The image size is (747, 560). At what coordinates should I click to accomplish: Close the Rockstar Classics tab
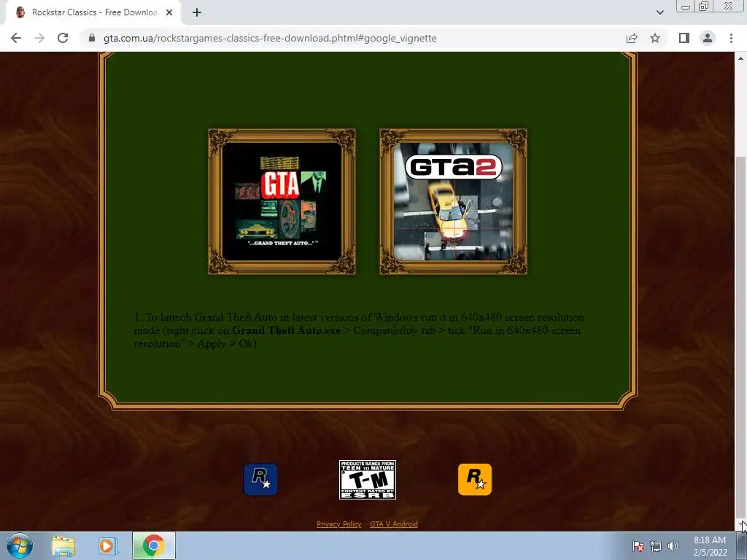click(169, 12)
